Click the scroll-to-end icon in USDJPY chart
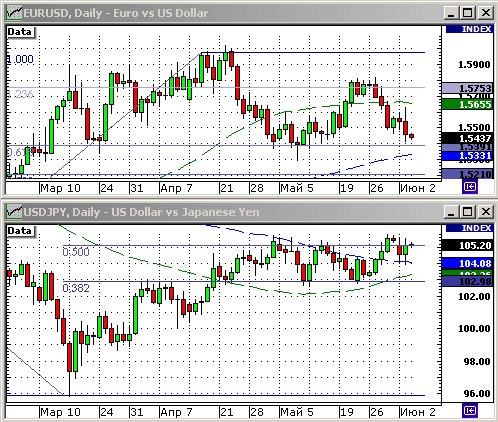Viewport: 498px width, 422px height. (470, 411)
